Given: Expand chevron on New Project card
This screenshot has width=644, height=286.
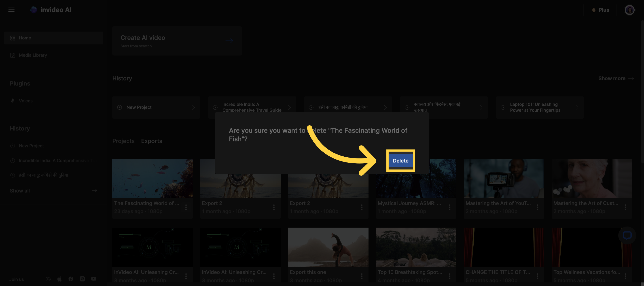Looking at the screenshot, I should [193, 107].
